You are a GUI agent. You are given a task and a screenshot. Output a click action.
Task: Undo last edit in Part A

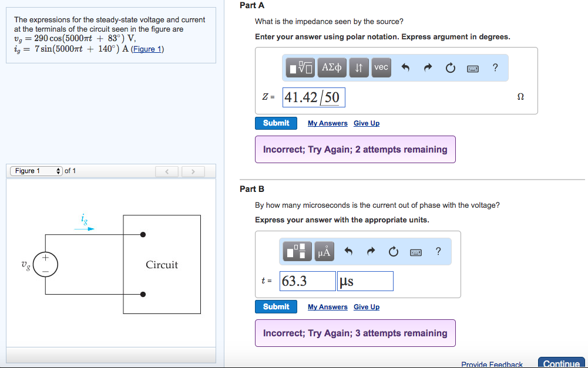pos(405,68)
